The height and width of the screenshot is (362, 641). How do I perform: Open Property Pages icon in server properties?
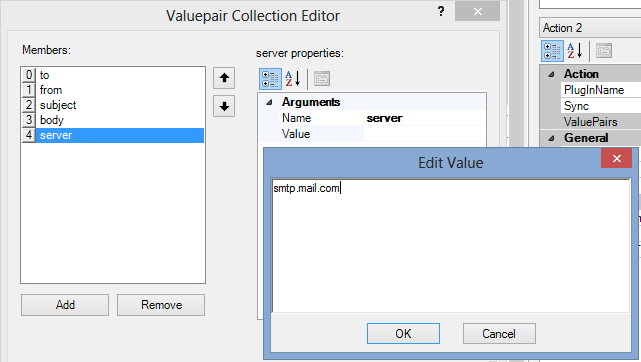322,79
